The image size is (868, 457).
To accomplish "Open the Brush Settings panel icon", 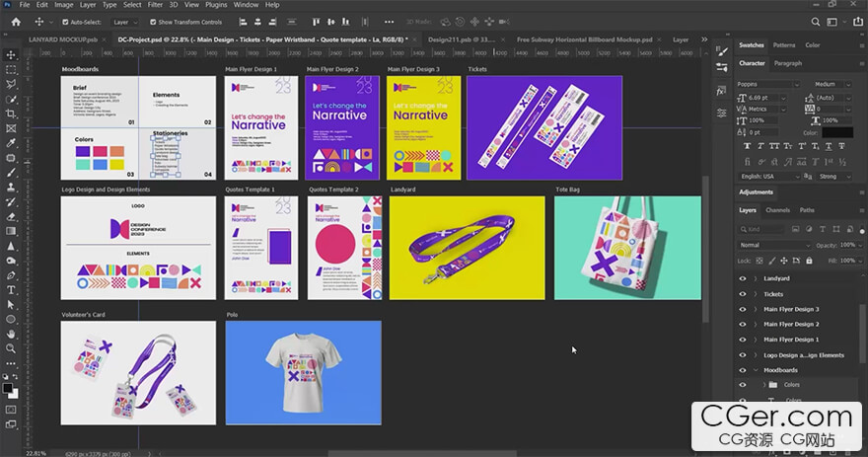I will tap(722, 51).
